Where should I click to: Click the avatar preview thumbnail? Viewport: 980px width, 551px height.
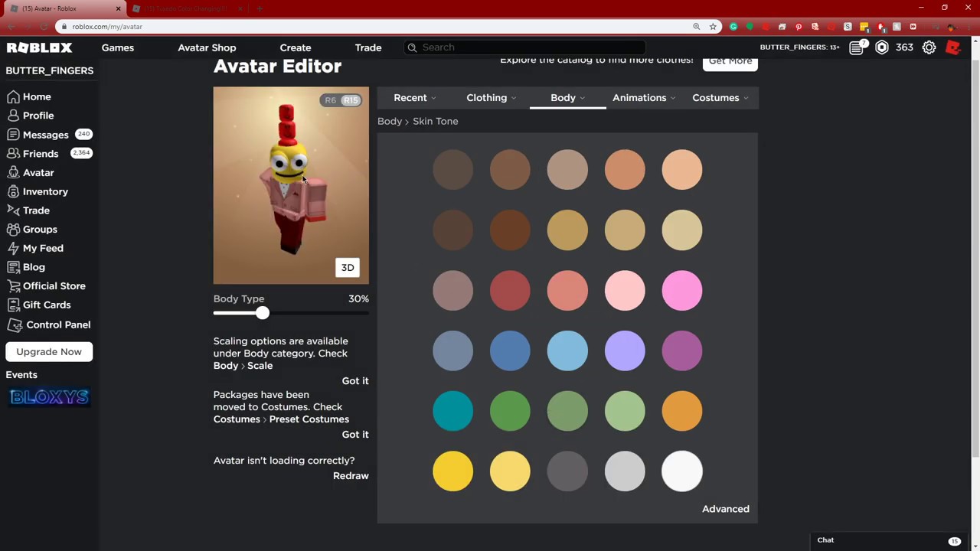pyautogui.click(x=291, y=185)
